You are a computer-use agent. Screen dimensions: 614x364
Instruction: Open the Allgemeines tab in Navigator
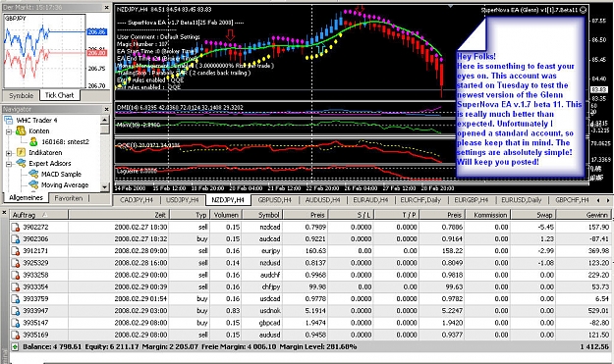(x=26, y=198)
